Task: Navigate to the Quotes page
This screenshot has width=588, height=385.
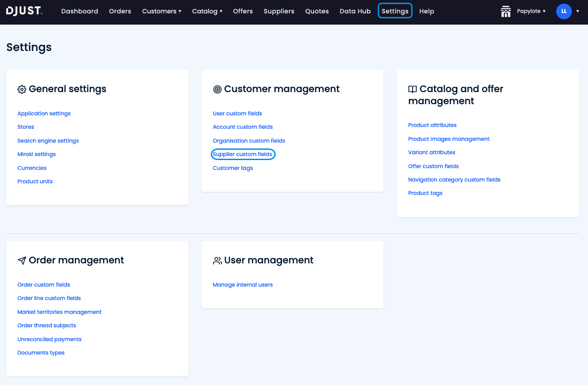Action: pos(317,11)
